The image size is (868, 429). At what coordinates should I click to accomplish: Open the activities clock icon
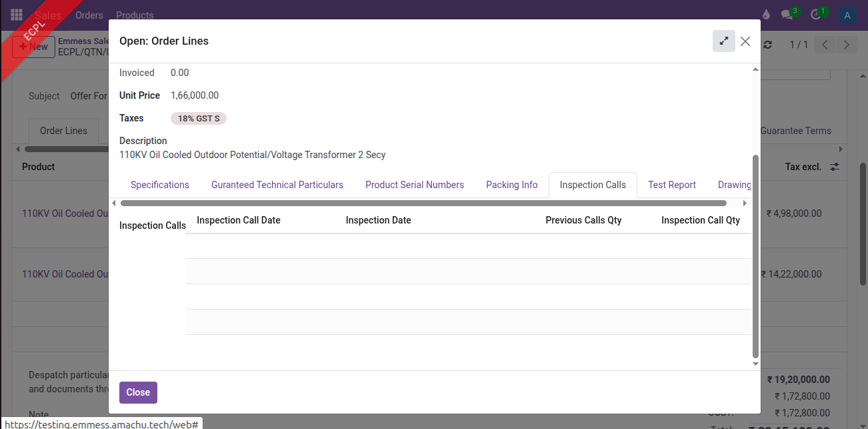pyautogui.click(x=817, y=15)
